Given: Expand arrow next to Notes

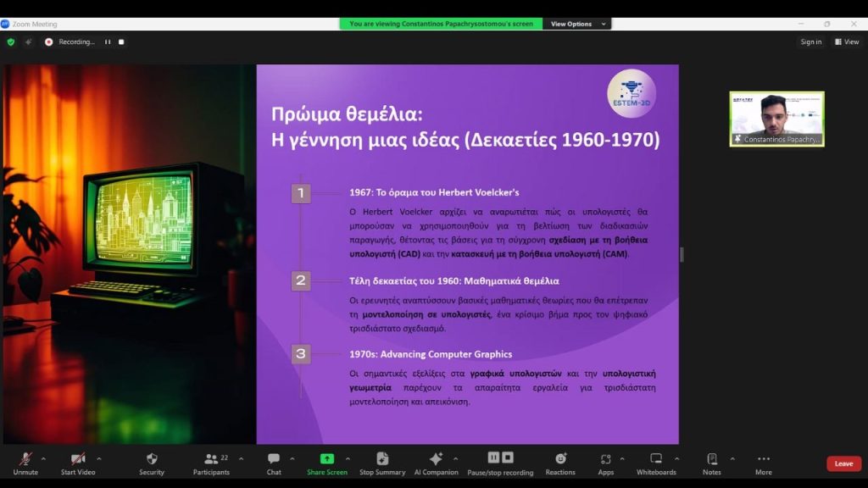Looking at the screenshot, I should [x=732, y=458].
